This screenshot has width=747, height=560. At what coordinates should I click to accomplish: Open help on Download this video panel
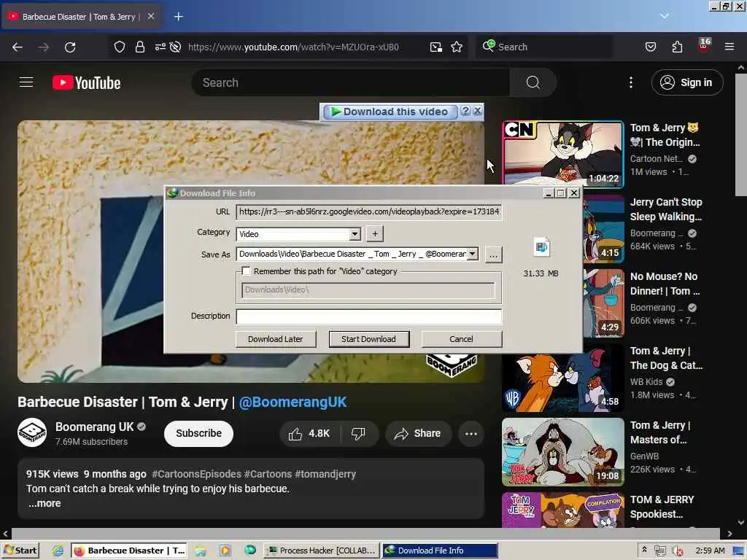(465, 111)
